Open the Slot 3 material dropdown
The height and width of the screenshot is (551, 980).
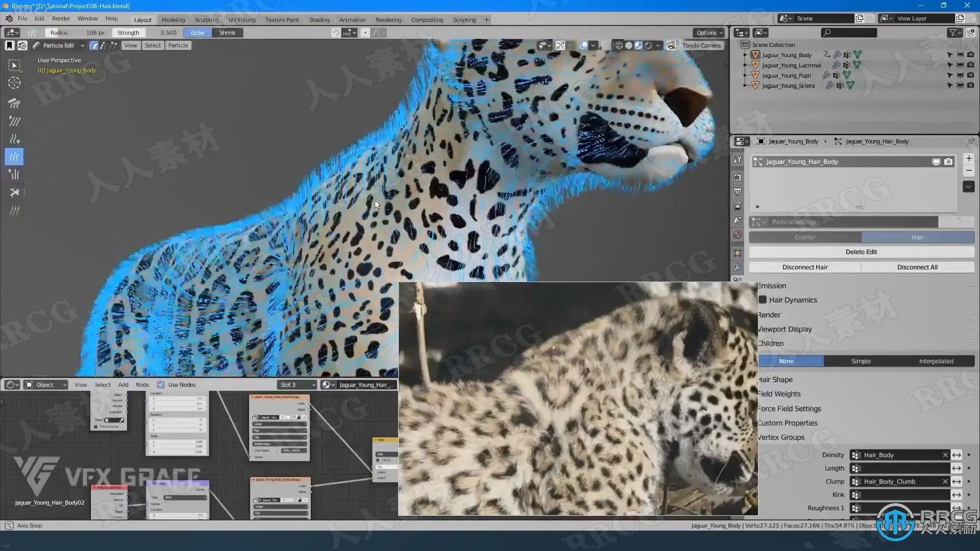coord(298,385)
